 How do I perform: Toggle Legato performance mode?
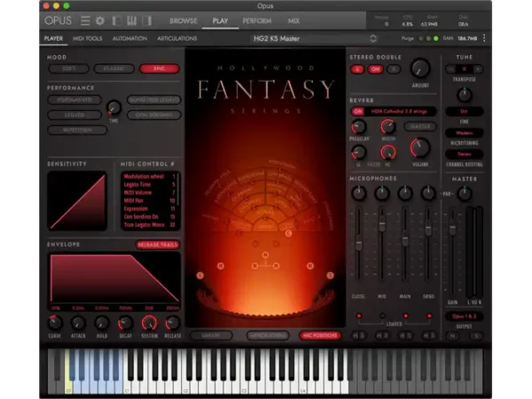74,115
